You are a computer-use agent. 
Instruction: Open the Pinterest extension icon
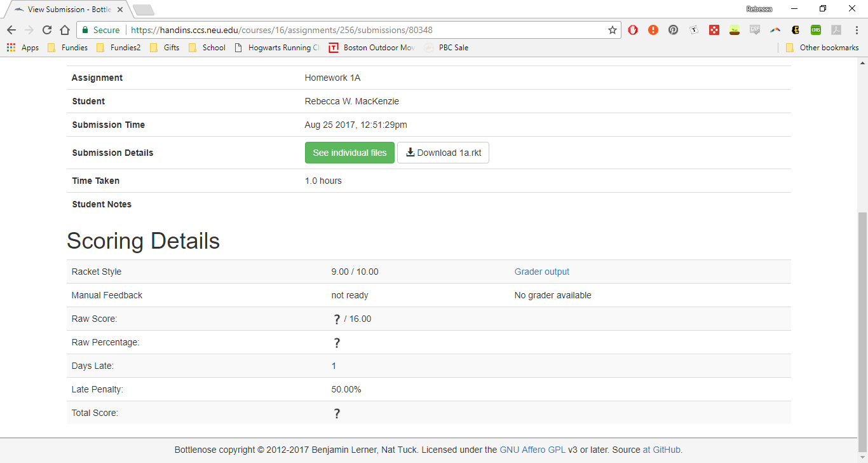(x=673, y=30)
